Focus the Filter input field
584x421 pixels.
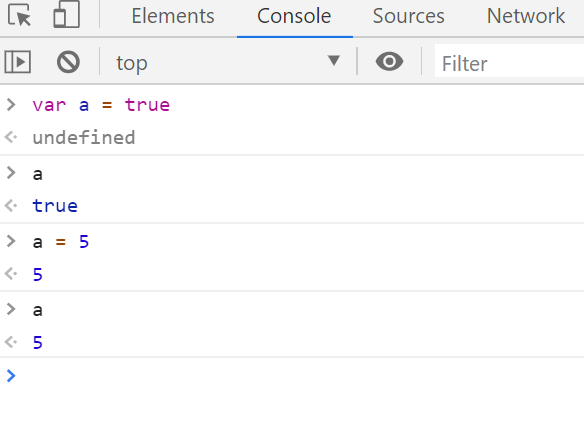tap(509, 62)
